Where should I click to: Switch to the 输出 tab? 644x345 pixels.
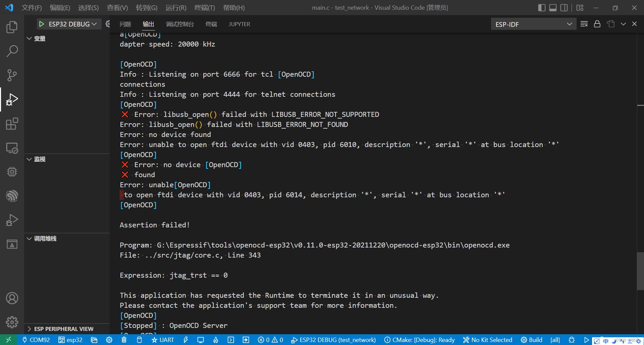tap(148, 24)
